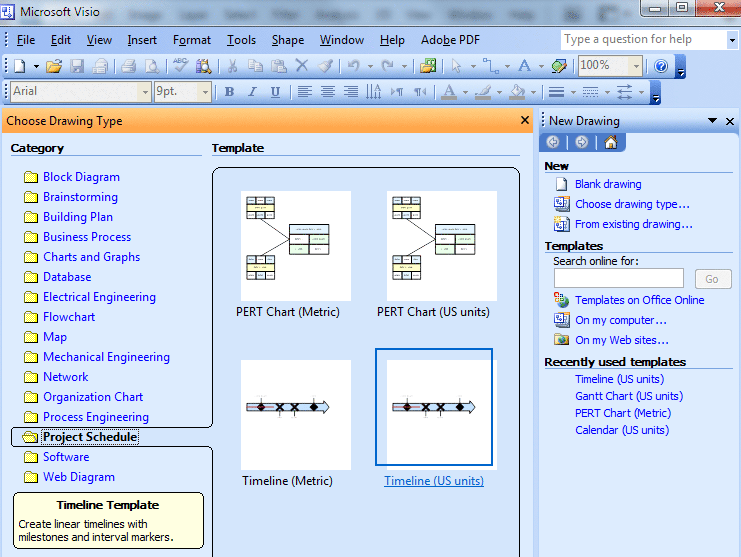
Task: Toggle Underline formatting
Action: click(276, 92)
